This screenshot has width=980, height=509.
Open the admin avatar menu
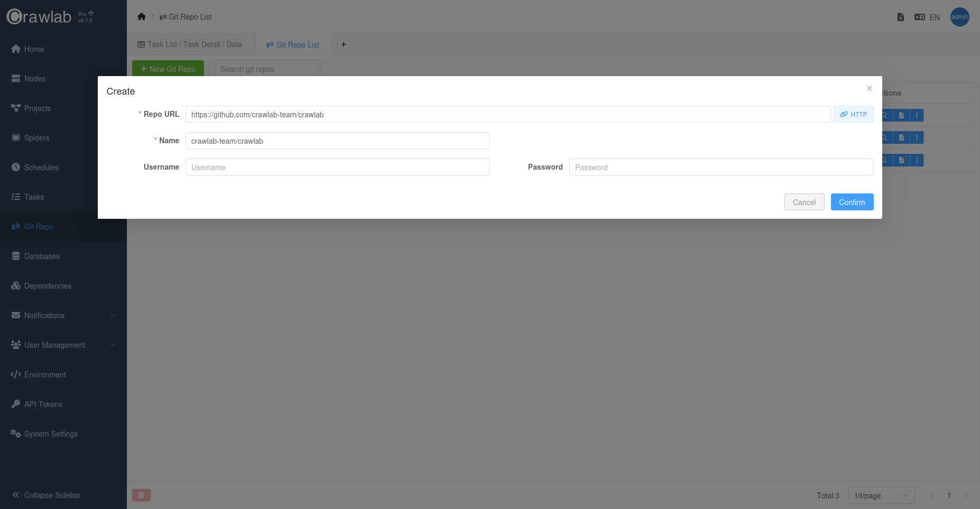coord(960,17)
